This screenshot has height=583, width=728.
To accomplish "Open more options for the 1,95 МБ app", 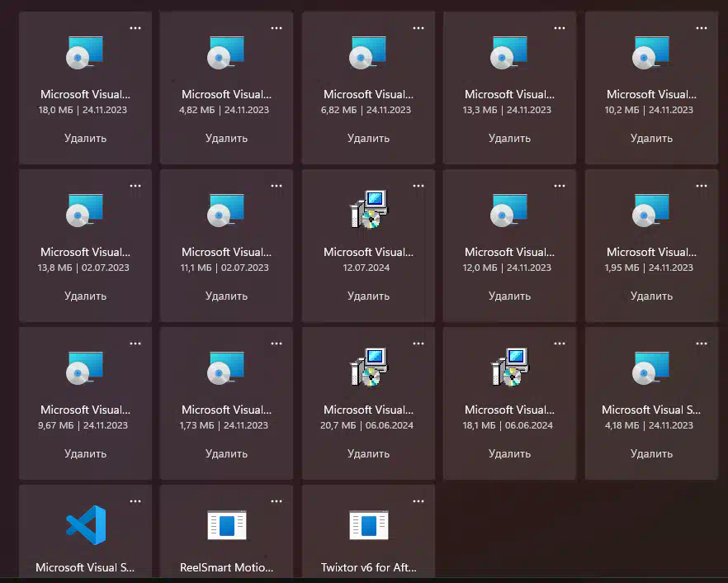I will (x=702, y=186).
